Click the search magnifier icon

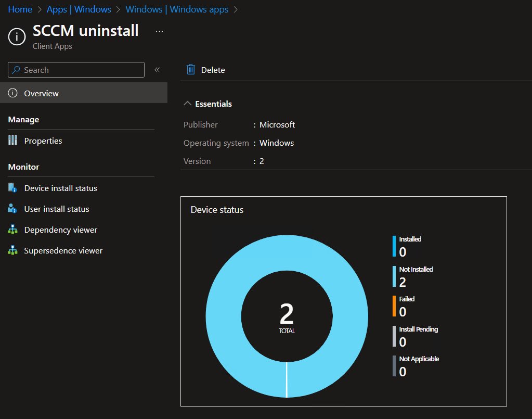pos(16,70)
